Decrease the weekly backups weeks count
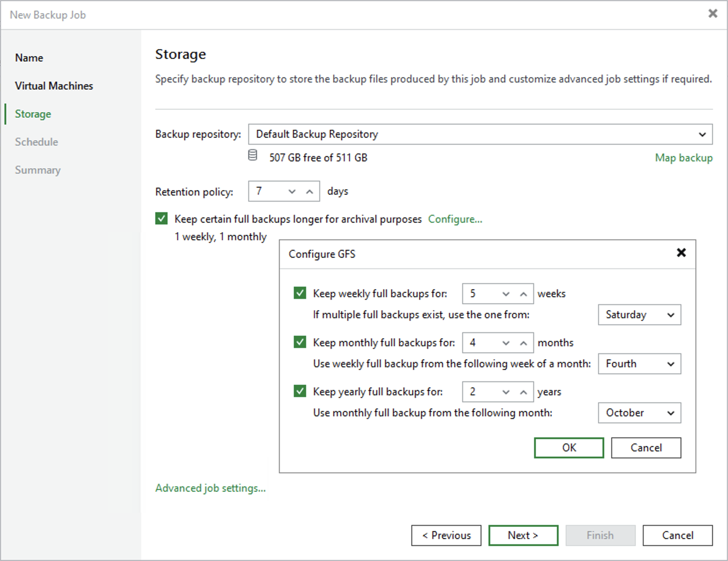The image size is (728, 561). point(506,294)
